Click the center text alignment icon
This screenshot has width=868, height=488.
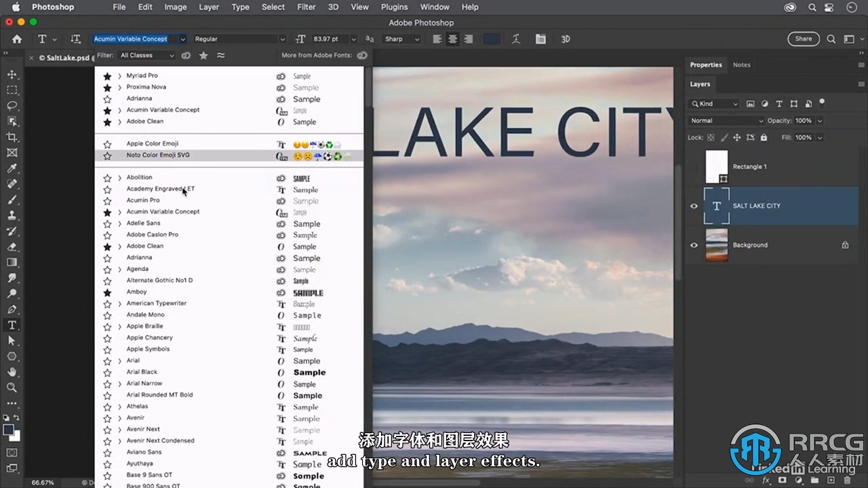click(453, 39)
